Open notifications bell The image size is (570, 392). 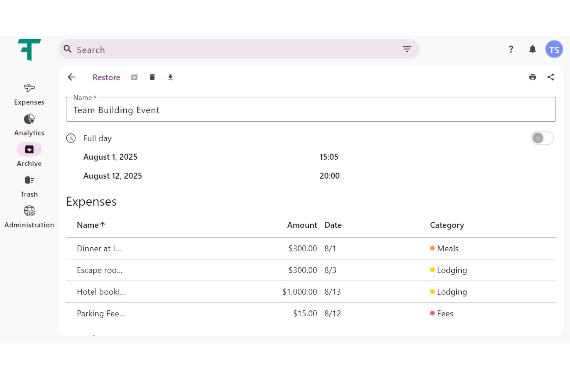533,50
